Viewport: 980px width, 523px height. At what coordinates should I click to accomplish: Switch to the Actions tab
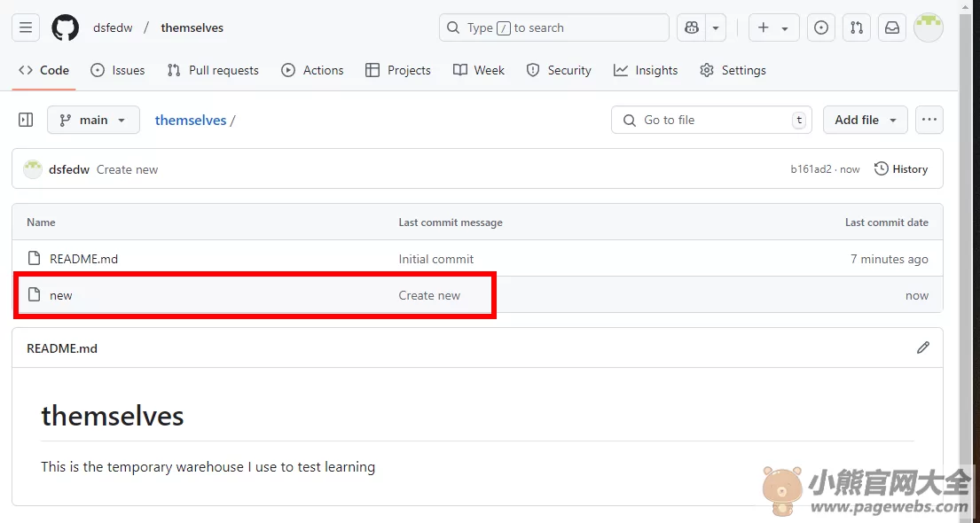(x=312, y=70)
